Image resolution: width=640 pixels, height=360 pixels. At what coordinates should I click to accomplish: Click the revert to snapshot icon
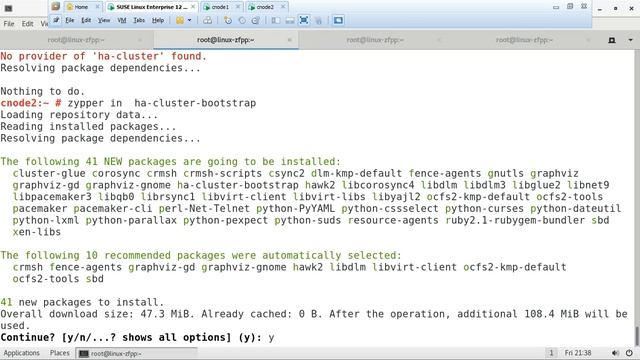(x=242, y=20)
